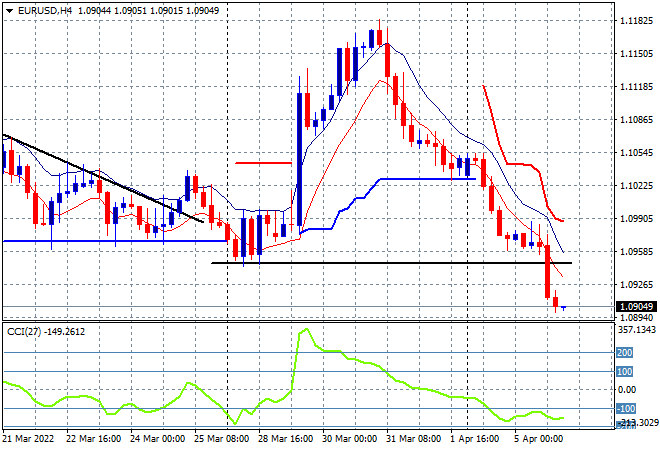Click the large blue breakout candle

pos(299,160)
